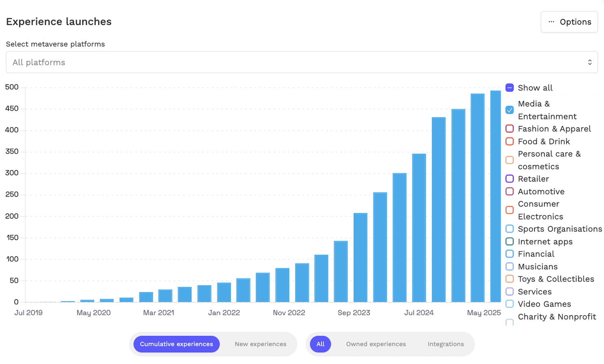Enable the Retailer category
The height and width of the screenshot is (364, 604).
tap(509, 179)
